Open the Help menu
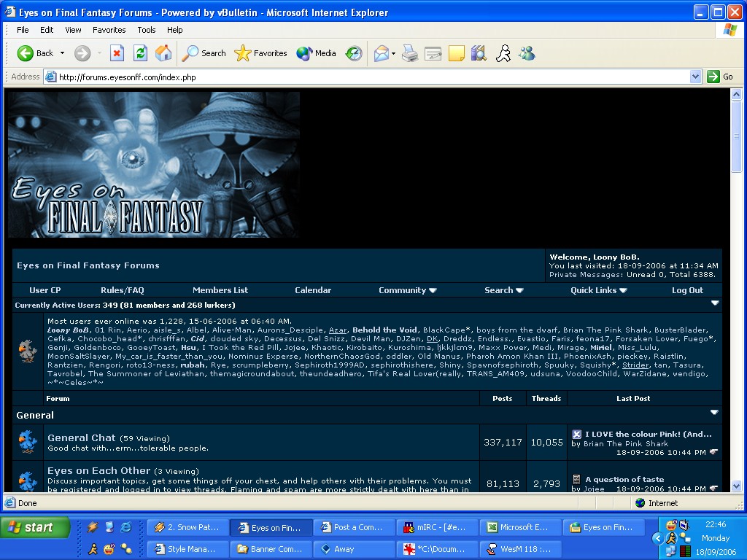Image resolution: width=747 pixels, height=560 pixels. point(174,29)
